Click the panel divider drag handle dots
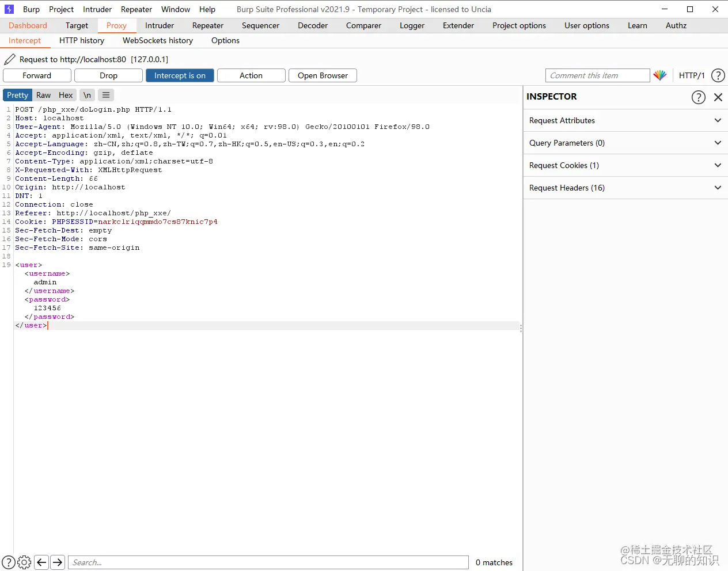 tap(521, 329)
